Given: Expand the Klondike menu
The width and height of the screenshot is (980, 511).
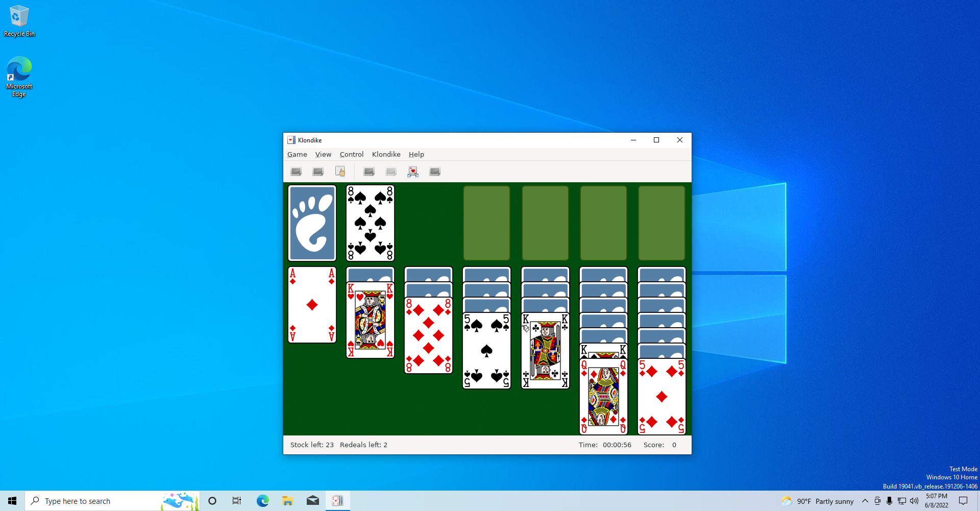Looking at the screenshot, I should click(386, 154).
